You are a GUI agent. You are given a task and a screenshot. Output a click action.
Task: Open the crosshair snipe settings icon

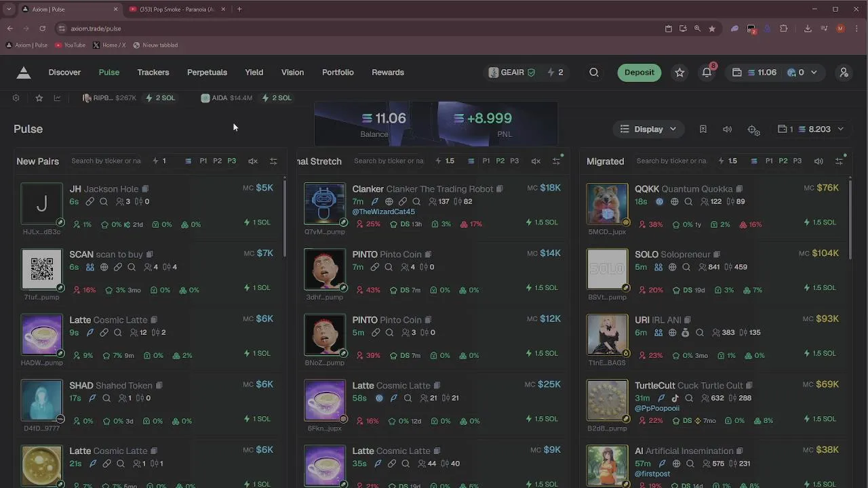tap(753, 129)
